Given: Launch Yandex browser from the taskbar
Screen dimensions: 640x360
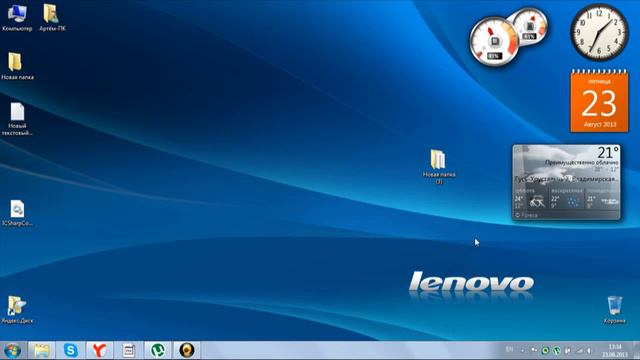Looking at the screenshot, I should (99, 351).
